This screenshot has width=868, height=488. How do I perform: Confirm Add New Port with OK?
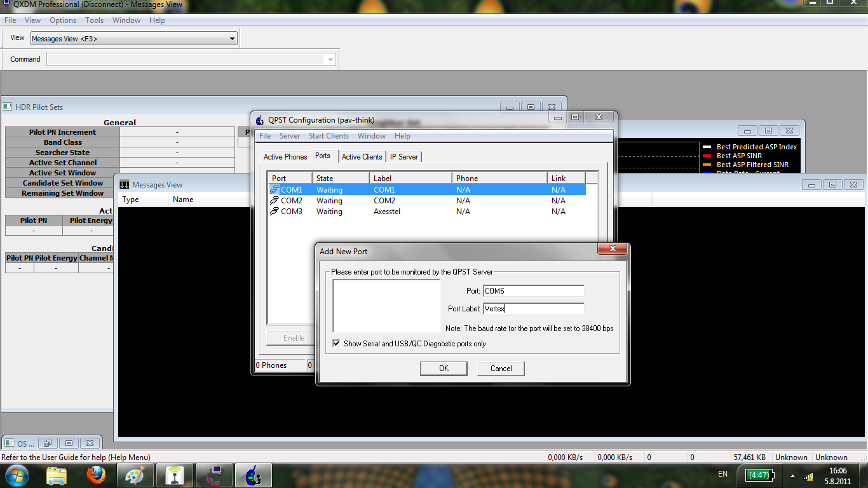tap(444, 369)
